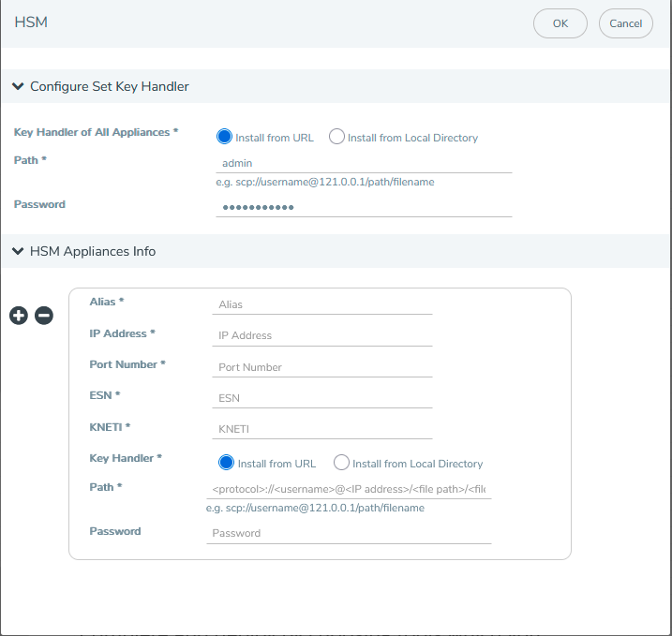The width and height of the screenshot is (672, 636).
Task: Choose Install from URL under appliance Key Handler
Action: point(226,463)
